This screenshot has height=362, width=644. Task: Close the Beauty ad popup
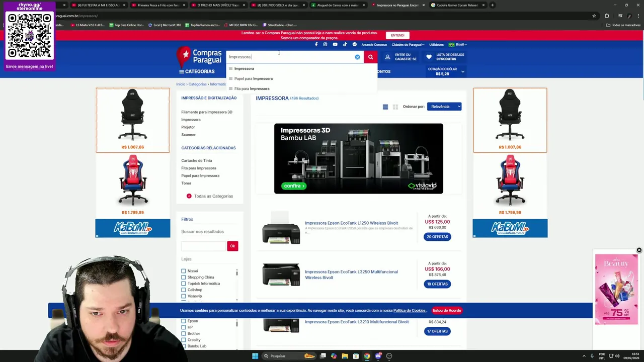point(639,250)
